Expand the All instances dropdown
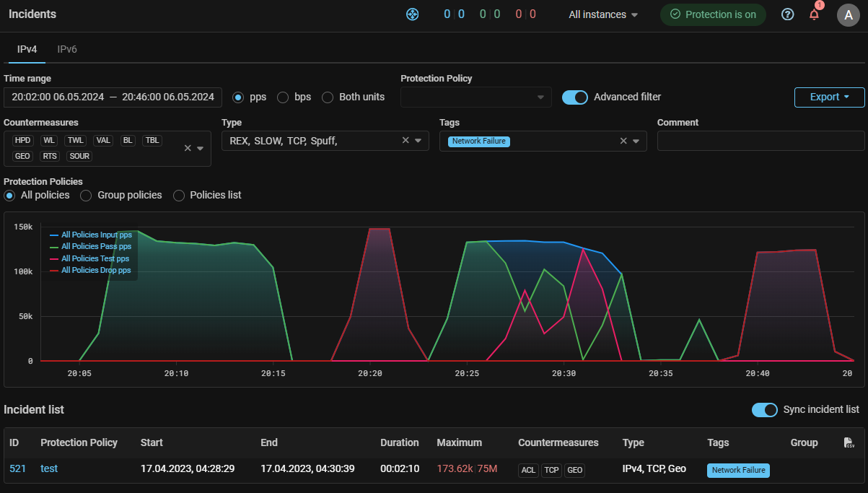 603,14
